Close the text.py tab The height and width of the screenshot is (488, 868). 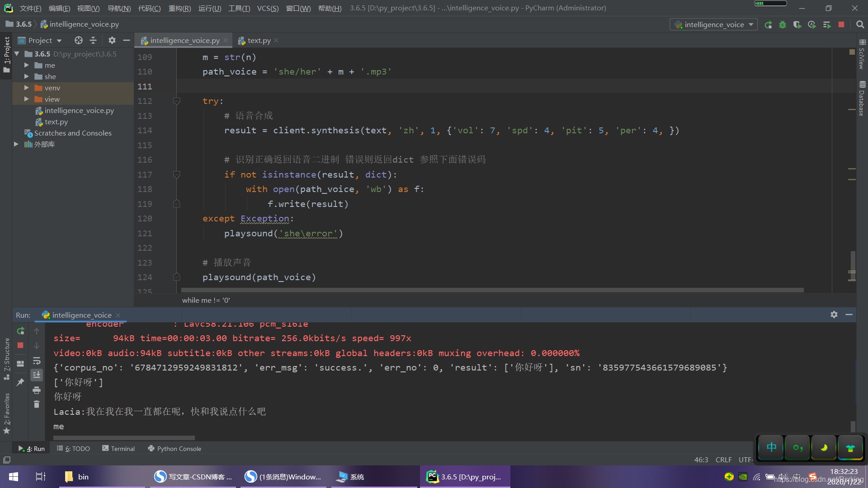276,40
